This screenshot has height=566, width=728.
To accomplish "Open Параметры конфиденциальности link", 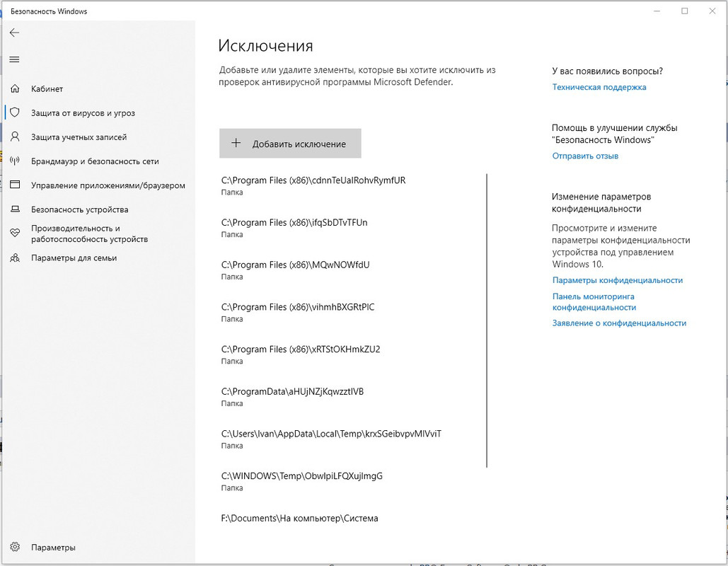I will point(618,280).
